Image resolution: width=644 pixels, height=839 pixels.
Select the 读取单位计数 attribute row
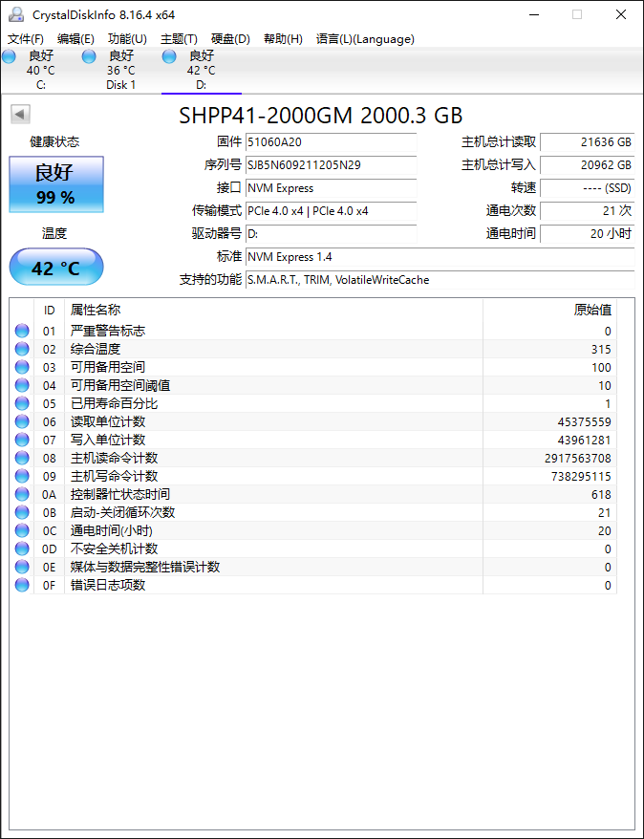(x=313, y=422)
